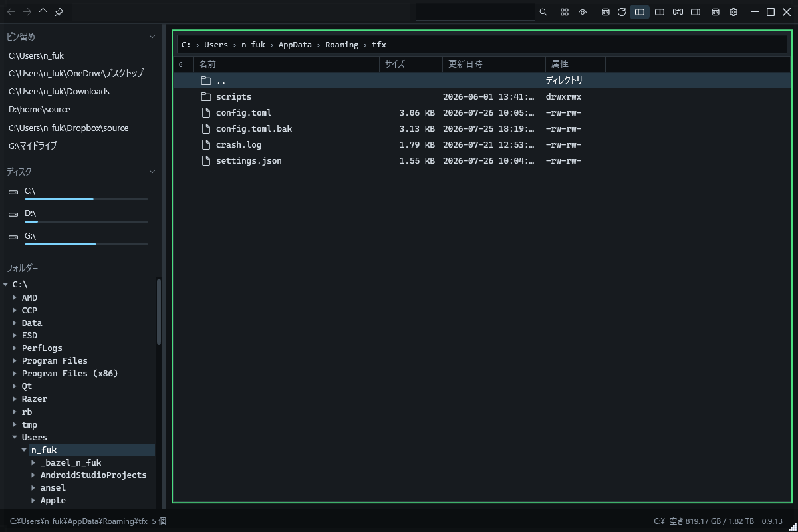Image resolution: width=798 pixels, height=532 pixels.
Task: Navigate up to parent directory arrow
Action: point(43,12)
